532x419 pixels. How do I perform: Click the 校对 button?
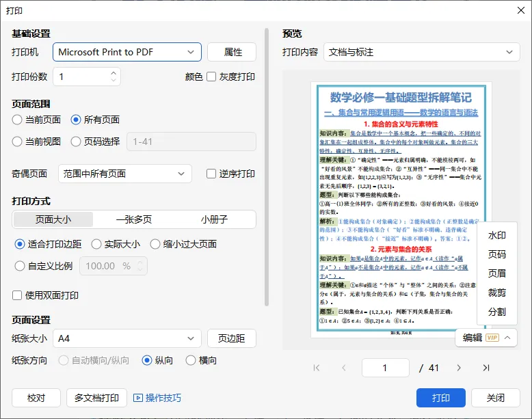point(36,398)
